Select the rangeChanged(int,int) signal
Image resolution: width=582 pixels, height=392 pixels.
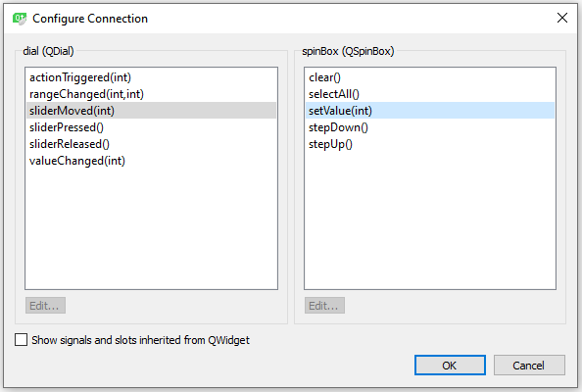(151, 94)
